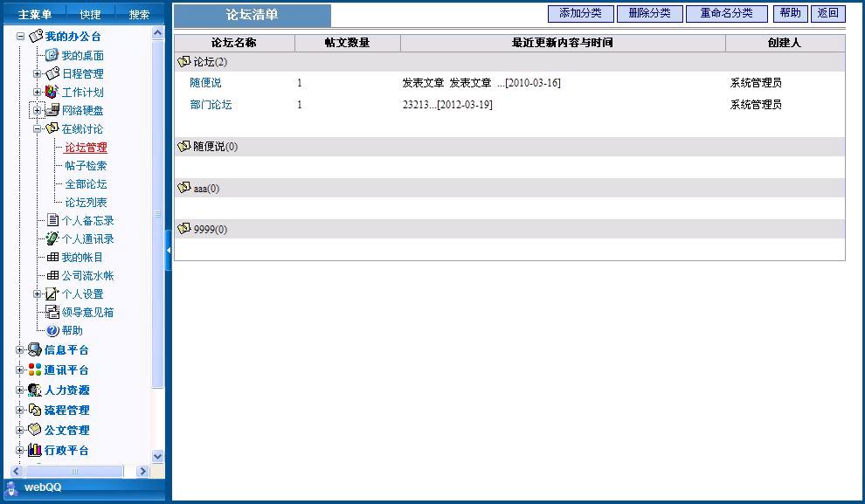Open the 部门论坛 forum link
Image resolution: width=865 pixels, height=504 pixels.
[x=211, y=104]
